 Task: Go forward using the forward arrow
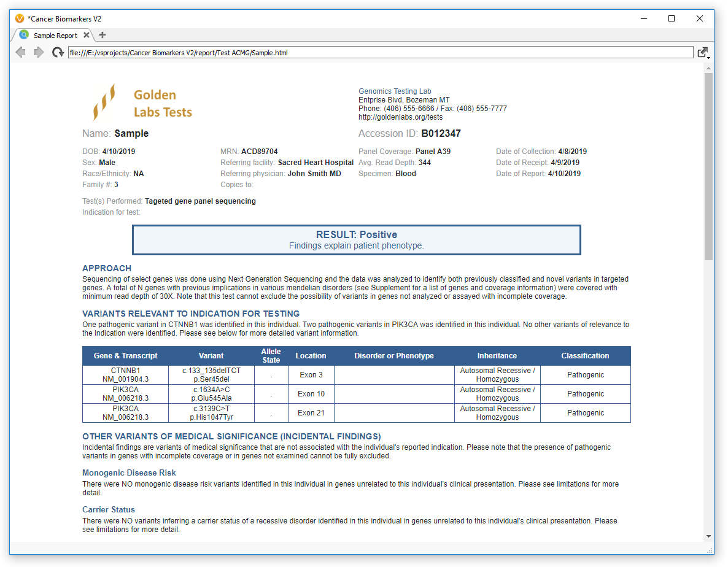tap(39, 52)
